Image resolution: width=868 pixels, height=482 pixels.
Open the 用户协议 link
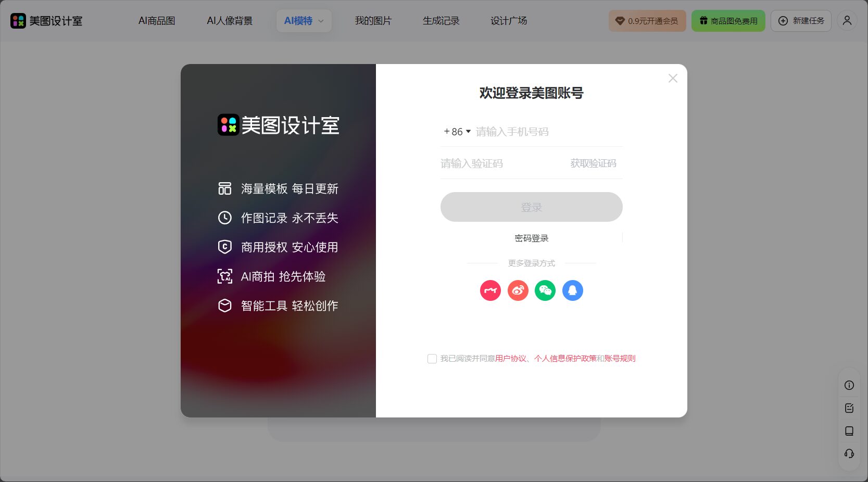(511, 359)
